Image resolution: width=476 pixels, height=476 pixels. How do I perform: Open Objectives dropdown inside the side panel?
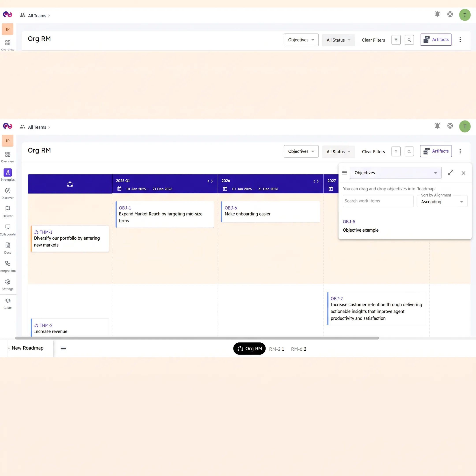(x=395, y=173)
